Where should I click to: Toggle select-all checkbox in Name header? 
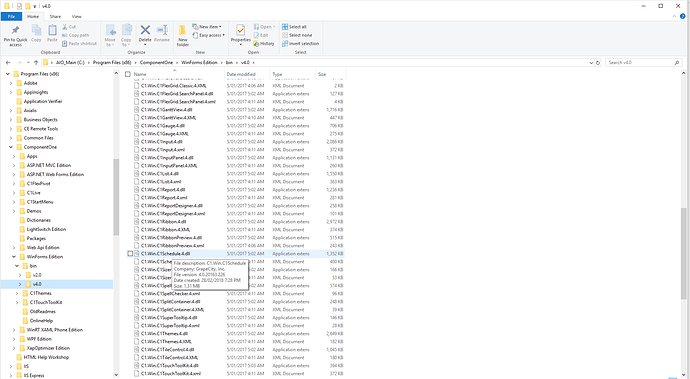[x=128, y=74]
